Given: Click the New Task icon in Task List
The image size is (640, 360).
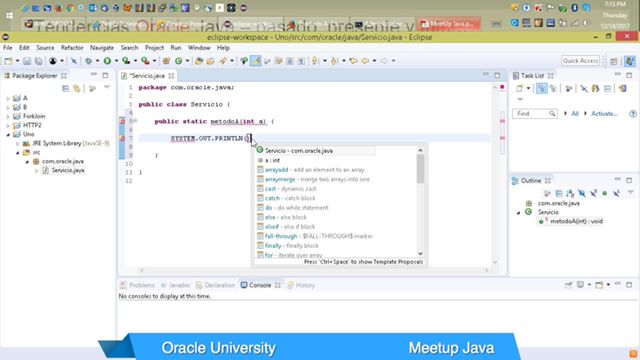Looking at the screenshot, I should [519, 88].
